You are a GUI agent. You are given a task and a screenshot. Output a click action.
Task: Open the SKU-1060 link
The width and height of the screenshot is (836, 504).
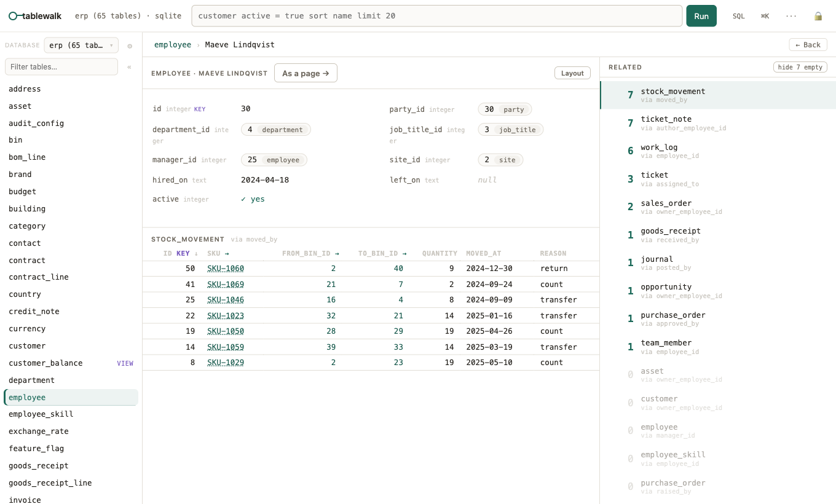point(226,269)
